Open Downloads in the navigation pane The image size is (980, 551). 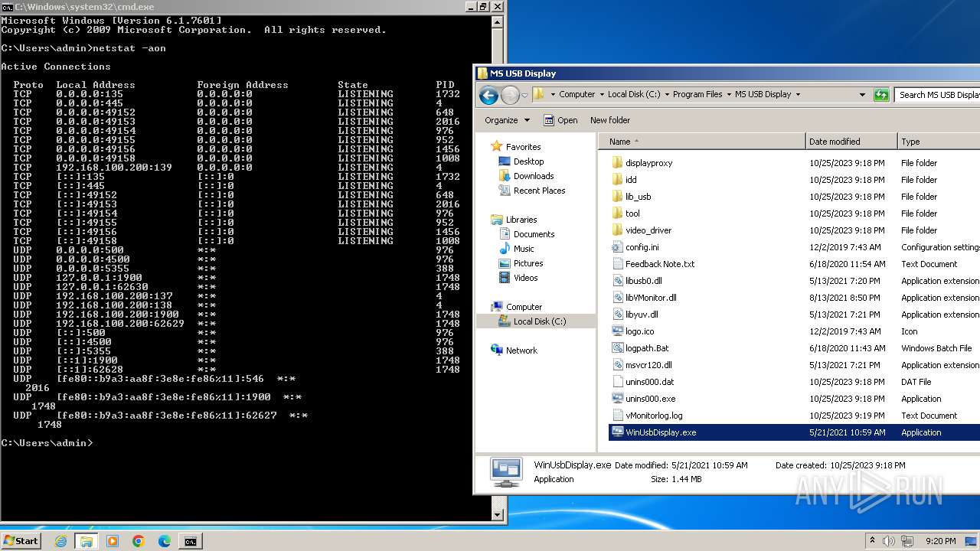(x=534, y=176)
